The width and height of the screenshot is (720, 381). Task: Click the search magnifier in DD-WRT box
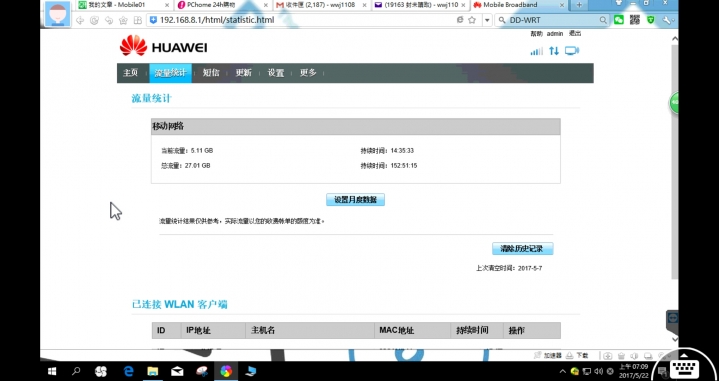point(603,20)
